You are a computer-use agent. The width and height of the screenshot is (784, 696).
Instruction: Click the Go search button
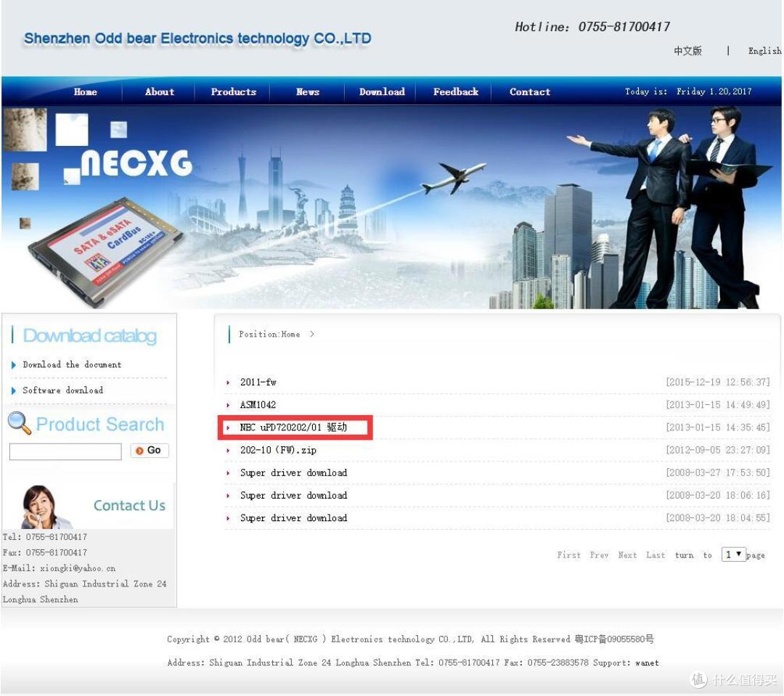[150, 451]
